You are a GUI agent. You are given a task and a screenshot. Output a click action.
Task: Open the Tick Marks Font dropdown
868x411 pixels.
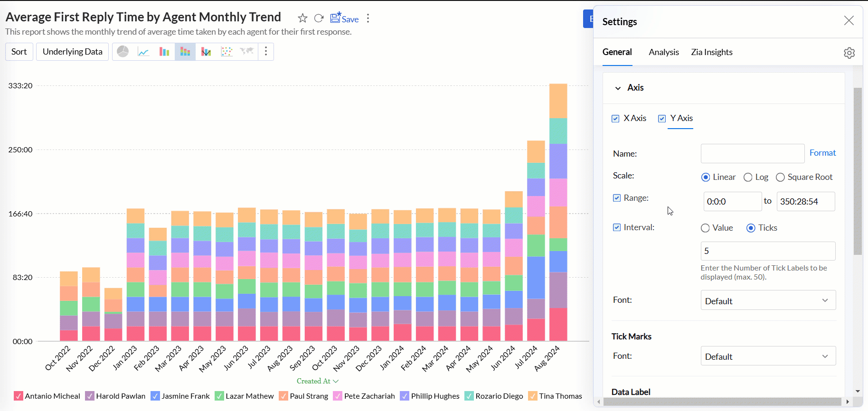coord(768,356)
